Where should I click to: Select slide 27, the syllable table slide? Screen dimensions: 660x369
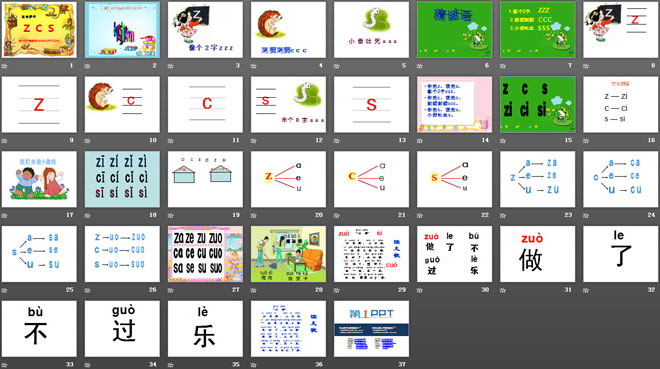[x=205, y=254]
